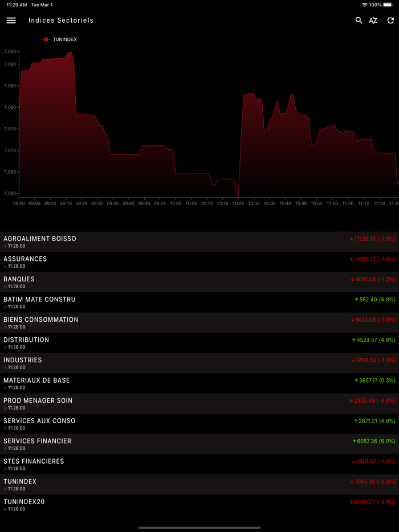Tap value 4041.04 (-1.2%)
Viewport: 399px width, 532px height.
pos(373,280)
